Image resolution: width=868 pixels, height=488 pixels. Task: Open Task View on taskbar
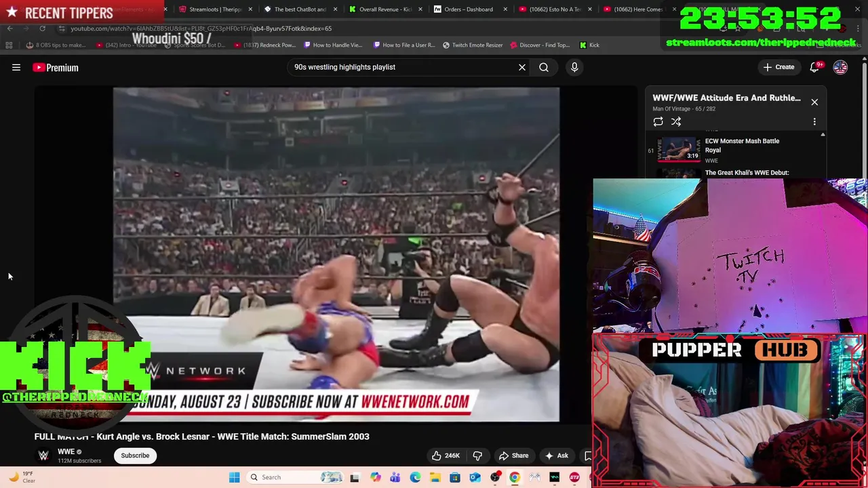(x=354, y=477)
